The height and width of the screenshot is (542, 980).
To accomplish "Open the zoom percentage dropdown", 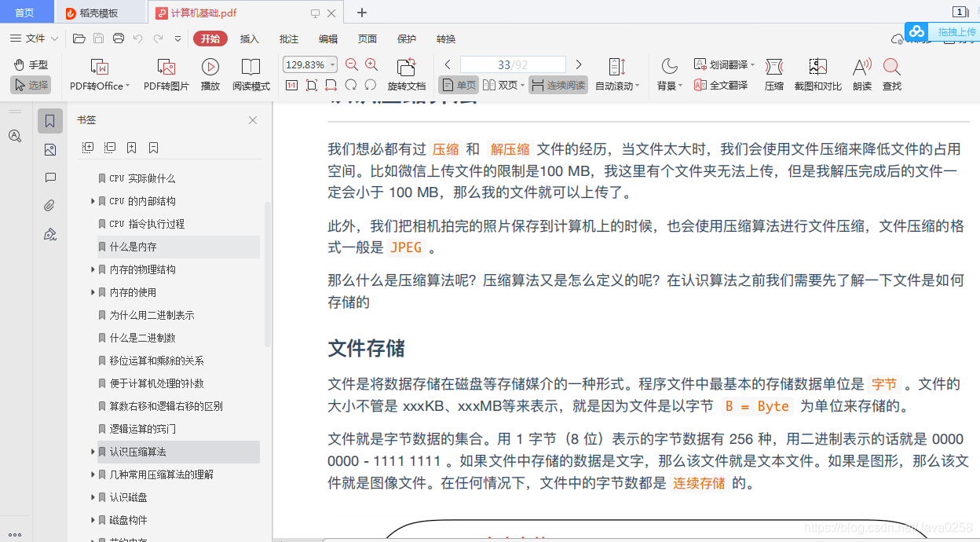I will 333,64.
